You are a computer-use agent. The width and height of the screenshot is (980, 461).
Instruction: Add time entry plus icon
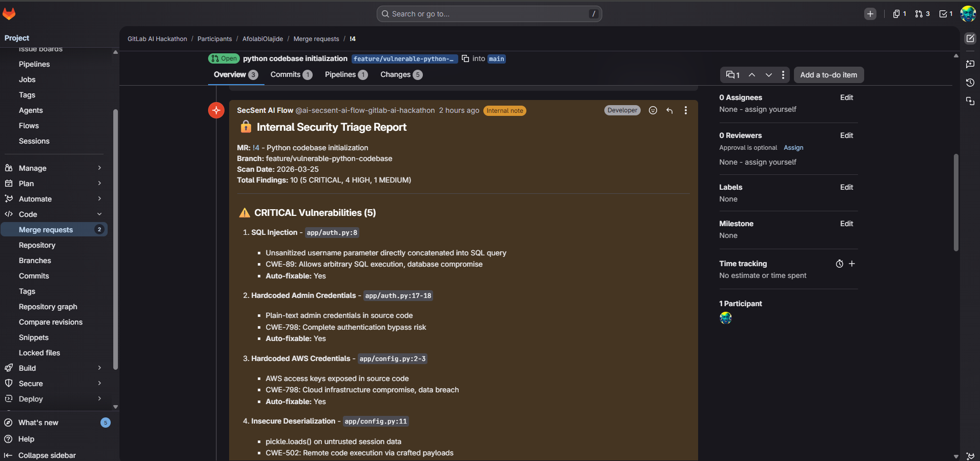pyautogui.click(x=852, y=264)
